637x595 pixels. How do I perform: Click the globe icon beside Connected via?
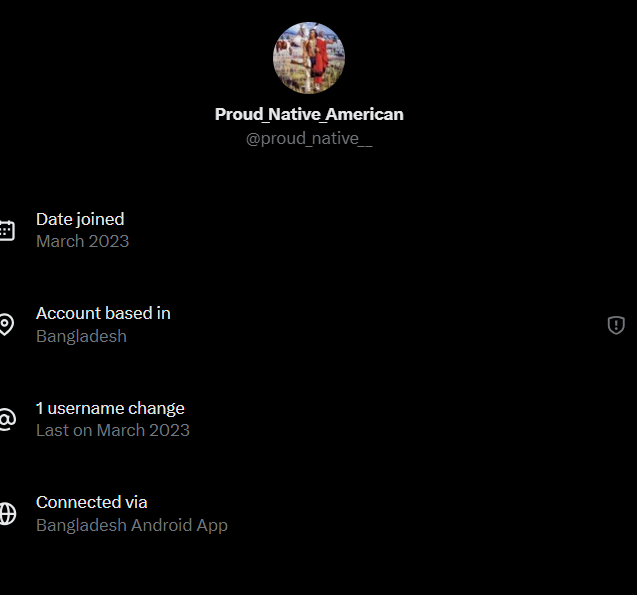pos(7,514)
